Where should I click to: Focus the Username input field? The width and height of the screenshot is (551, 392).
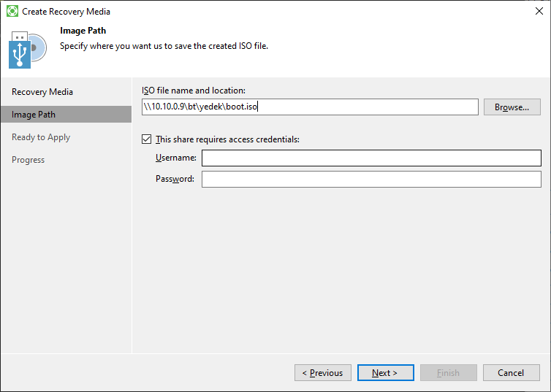coord(371,158)
